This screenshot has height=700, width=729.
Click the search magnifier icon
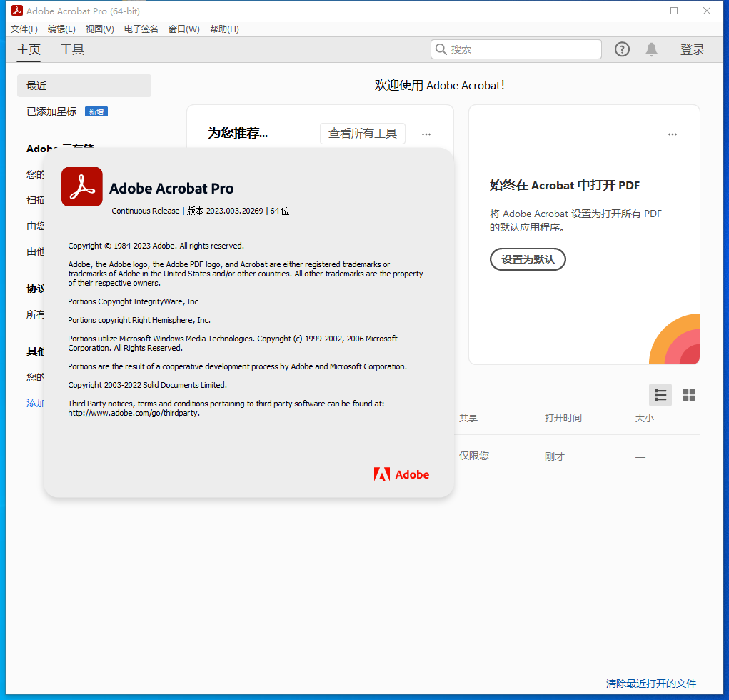tap(441, 49)
